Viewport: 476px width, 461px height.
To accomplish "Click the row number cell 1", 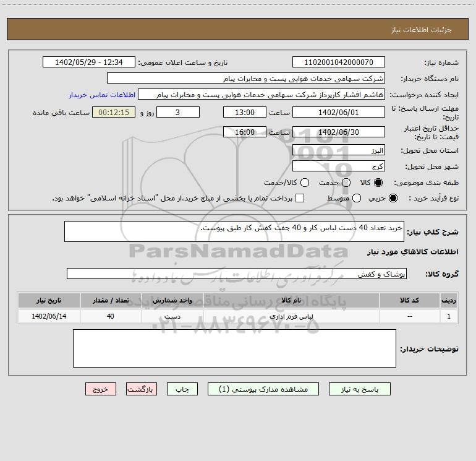I will [x=449, y=316].
